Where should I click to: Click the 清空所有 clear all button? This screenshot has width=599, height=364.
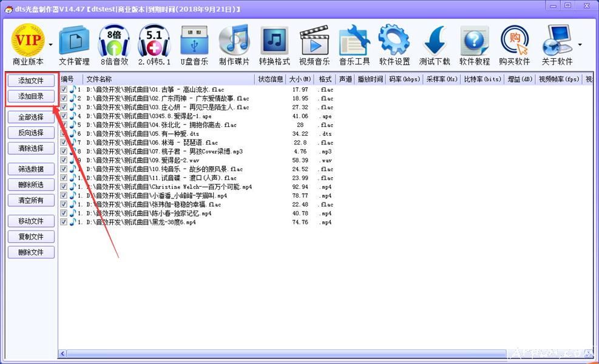coord(30,200)
